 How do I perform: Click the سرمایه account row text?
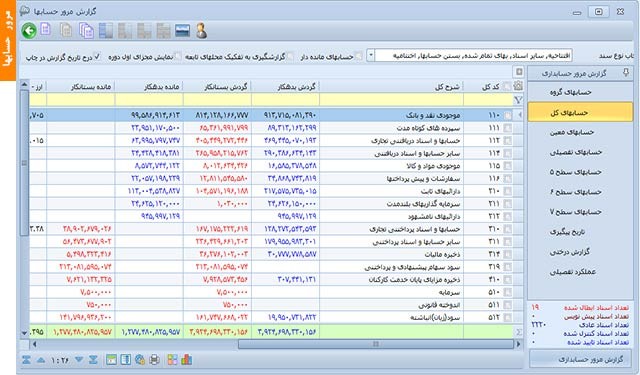(449, 293)
